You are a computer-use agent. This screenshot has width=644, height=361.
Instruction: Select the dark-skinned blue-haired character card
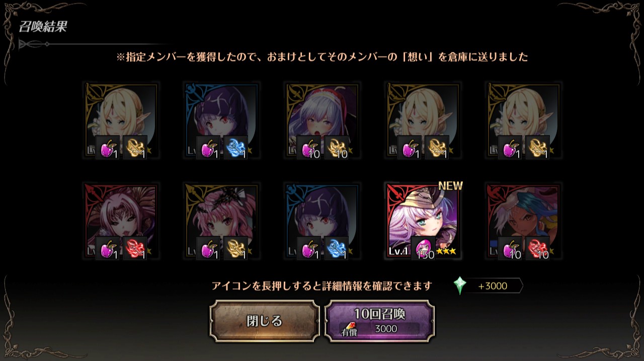(x=524, y=222)
